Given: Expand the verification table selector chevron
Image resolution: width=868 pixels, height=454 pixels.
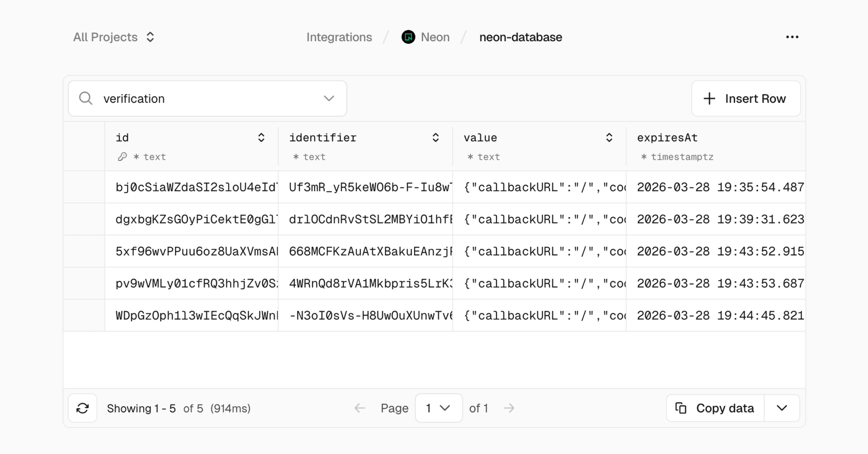Looking at the screenshot, I should tap(329, 98).
